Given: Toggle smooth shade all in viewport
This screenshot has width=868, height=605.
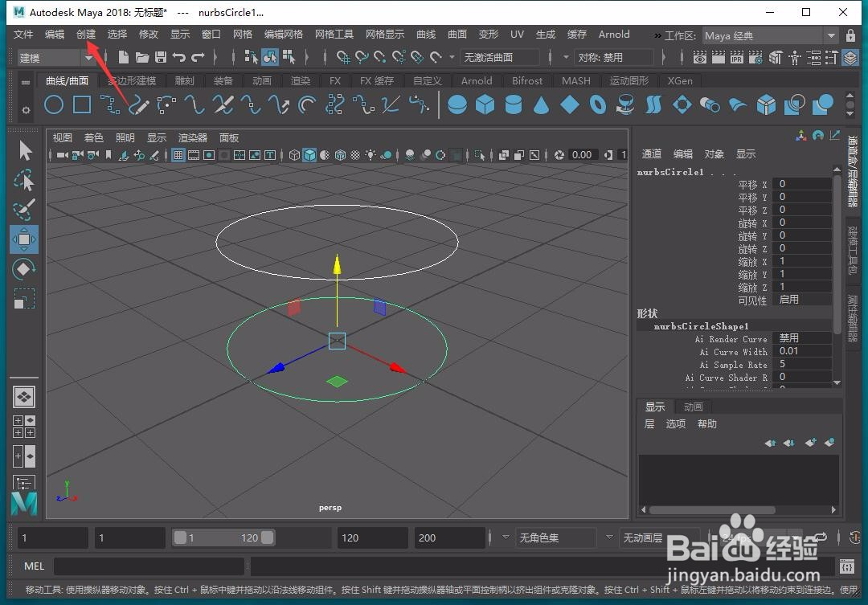Looking at the screenshot, I should pos(309,155).
